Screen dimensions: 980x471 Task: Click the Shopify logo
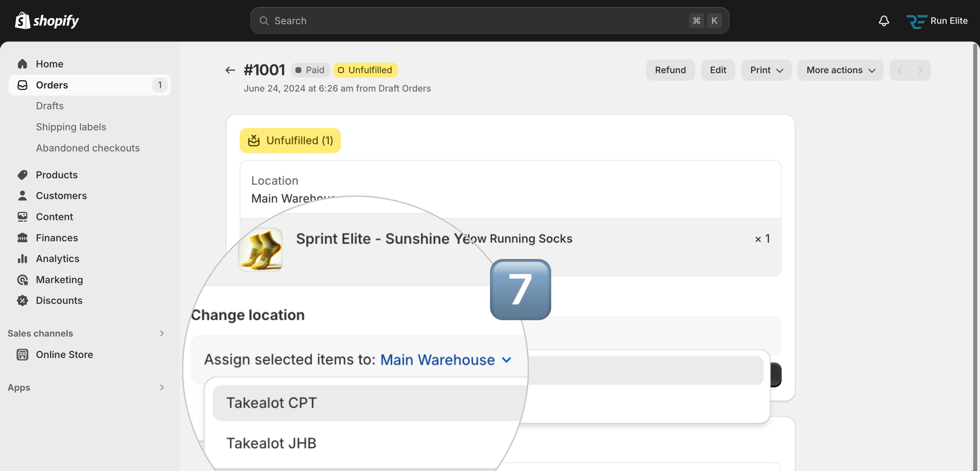[x=47, y=20]
